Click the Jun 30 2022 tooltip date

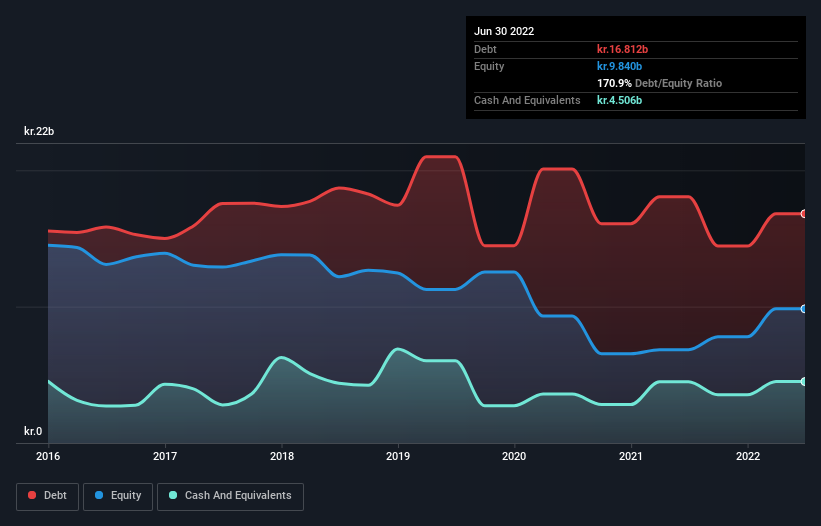coord(504,31)
